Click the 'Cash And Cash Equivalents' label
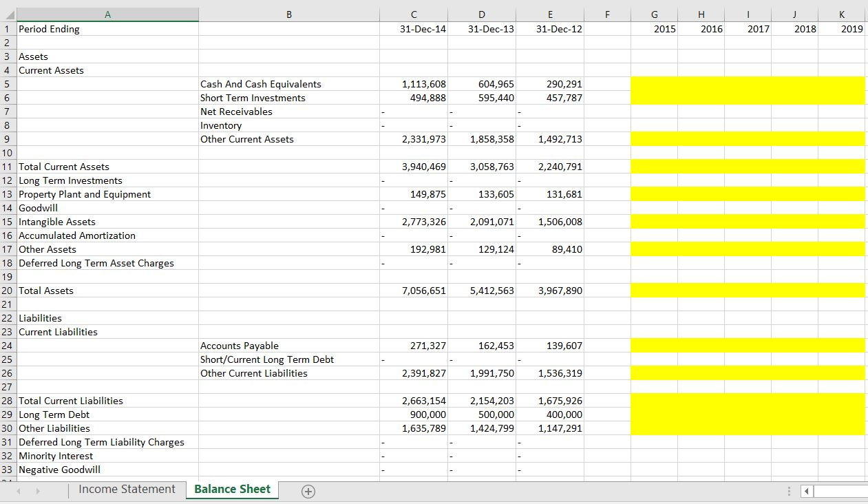The width and height of the screenshot is (868, 504). click(261, 84)
